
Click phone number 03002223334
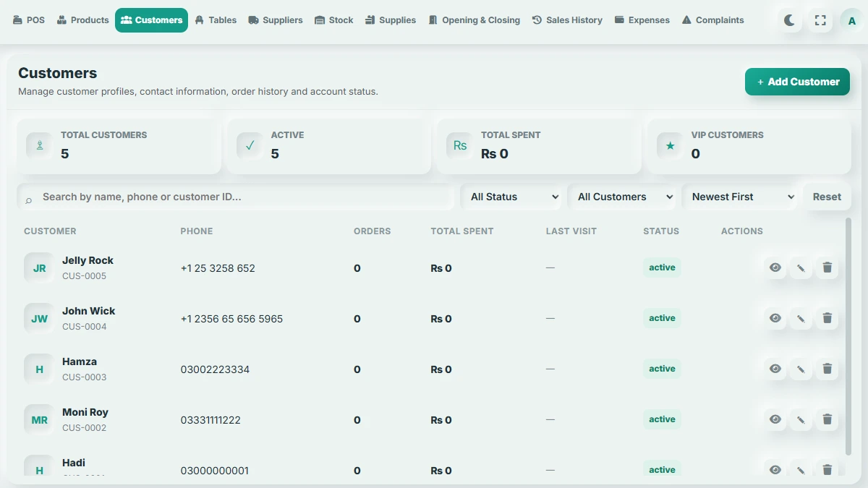click(x=215, y=369)
